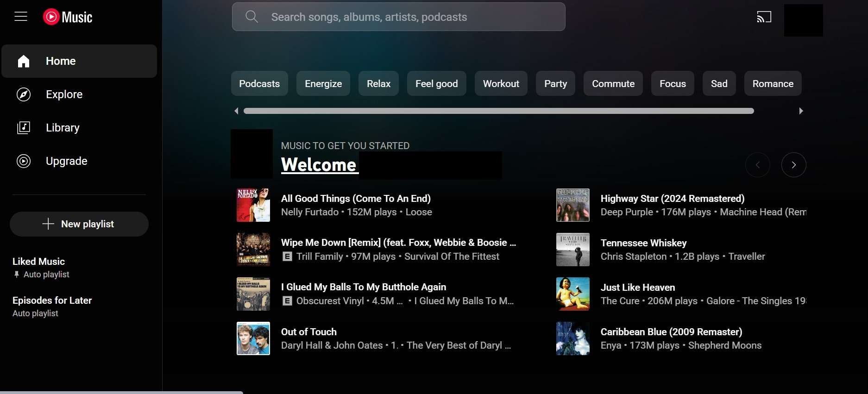The image size is (868, 394).
Task: Focus the search songs input field
Action: 398,17
